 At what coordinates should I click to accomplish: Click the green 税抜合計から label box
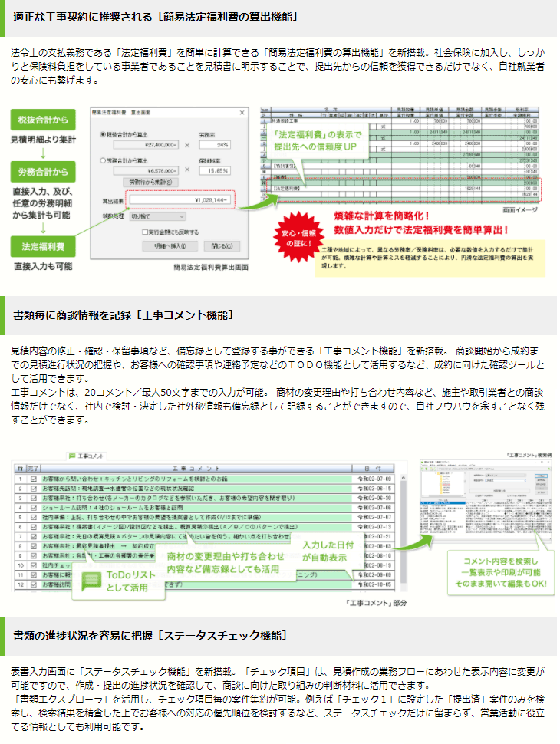(43, 120)
